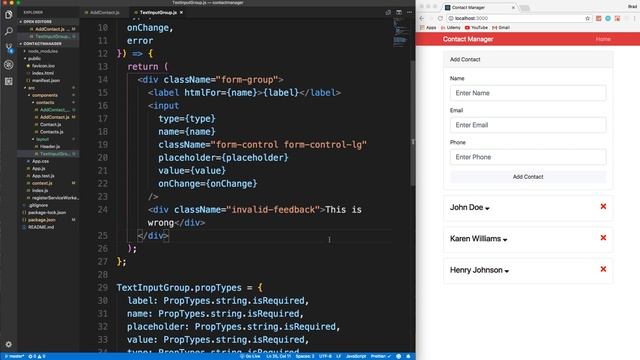Image resolution: width=640 pixels, height=360 pixels.
Task: Click the Chrome back arrow
Action: 422,18
